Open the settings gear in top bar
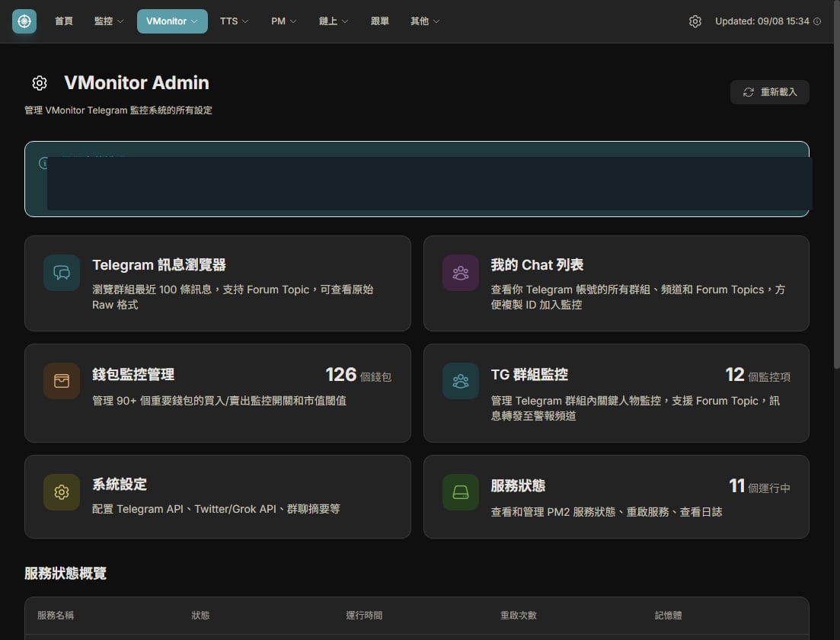Viewport: 840px width, 640px height. 695,21
